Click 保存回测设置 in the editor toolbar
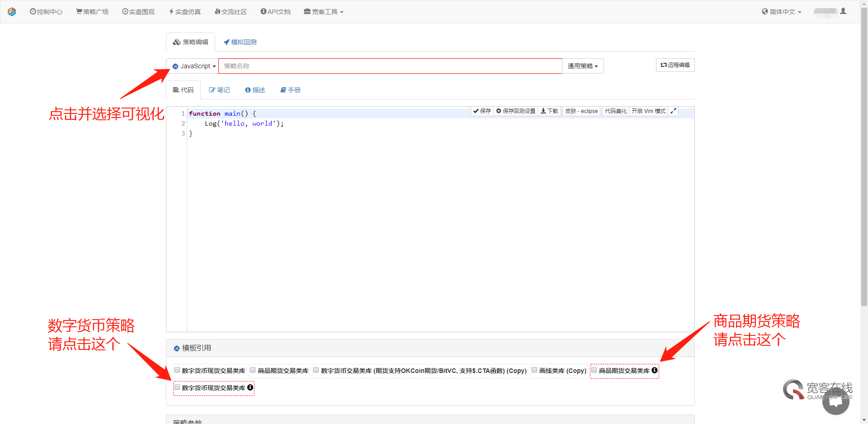The height and width of the screenshot is (424, 868). point(515,111)
